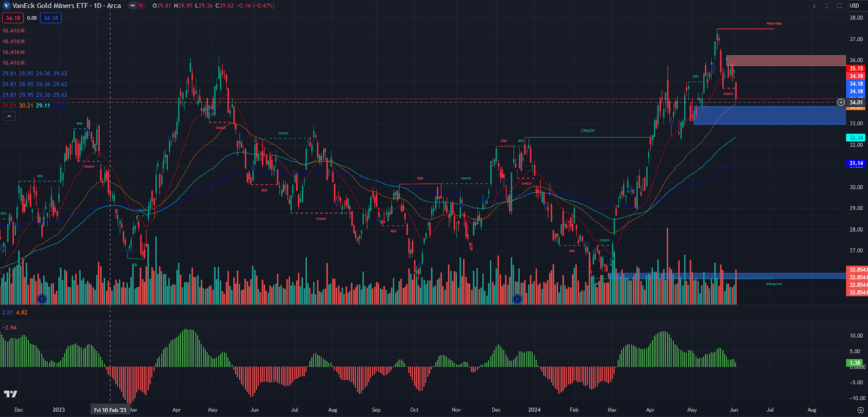Click the green 1.38 oscillator value label
The image size is (868, 417).
[855, 363]
